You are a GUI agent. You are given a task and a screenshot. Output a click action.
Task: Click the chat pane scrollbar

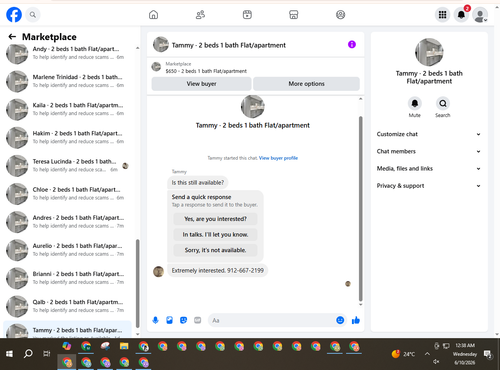click(360, 208)
